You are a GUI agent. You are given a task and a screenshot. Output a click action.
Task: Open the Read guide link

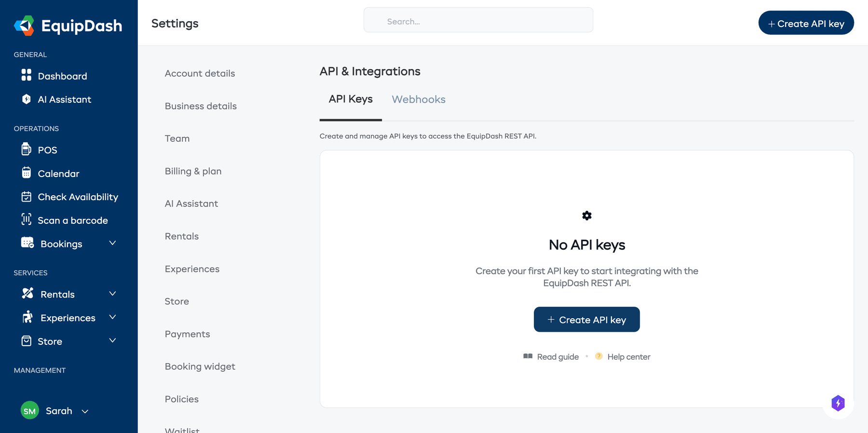point(558,357)
